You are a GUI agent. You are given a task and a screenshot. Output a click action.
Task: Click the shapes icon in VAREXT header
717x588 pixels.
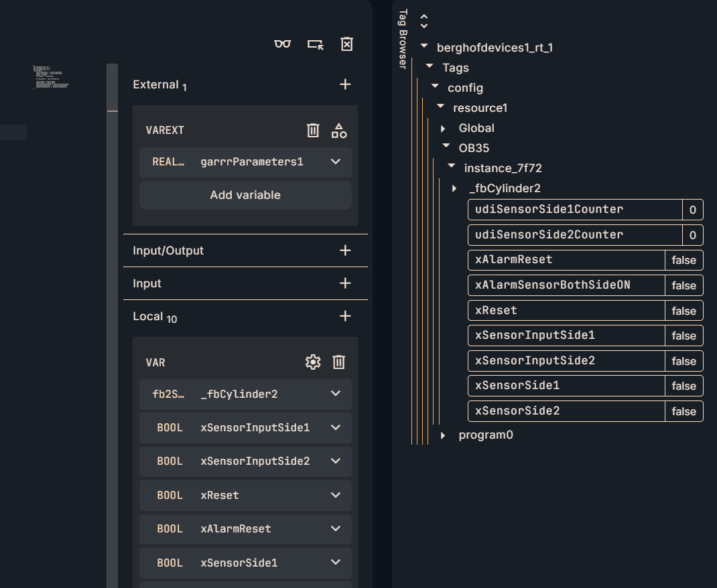339,131
